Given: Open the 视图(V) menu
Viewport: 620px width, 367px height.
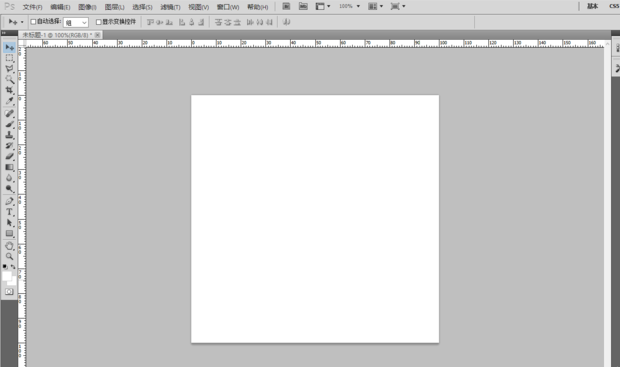Looking at the screenshot, I should (198, 7).
